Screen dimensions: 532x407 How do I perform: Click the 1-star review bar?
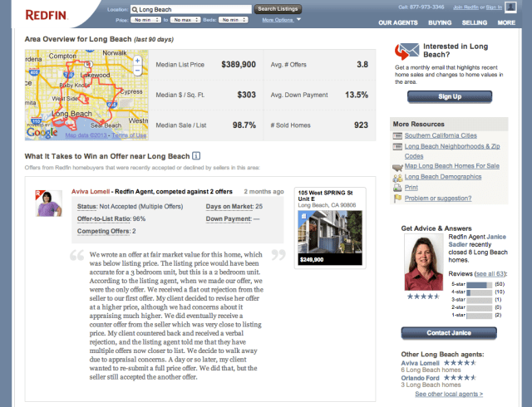coord(479,316)
